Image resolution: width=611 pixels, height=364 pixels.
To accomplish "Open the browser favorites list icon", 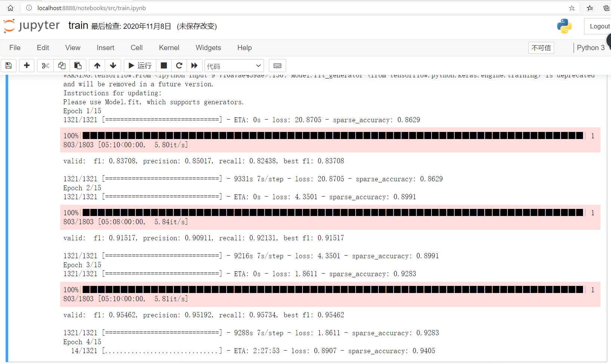I will 590,8.
